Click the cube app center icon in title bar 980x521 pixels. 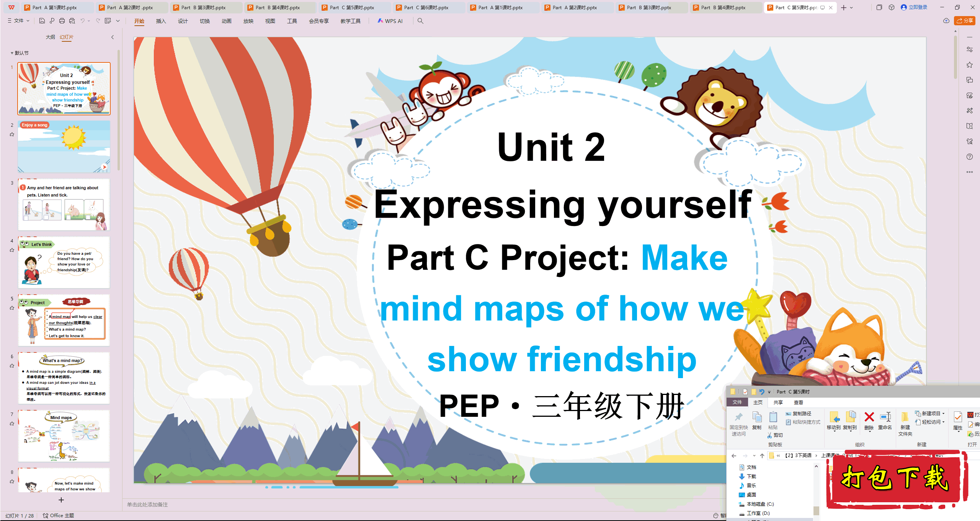892,7
